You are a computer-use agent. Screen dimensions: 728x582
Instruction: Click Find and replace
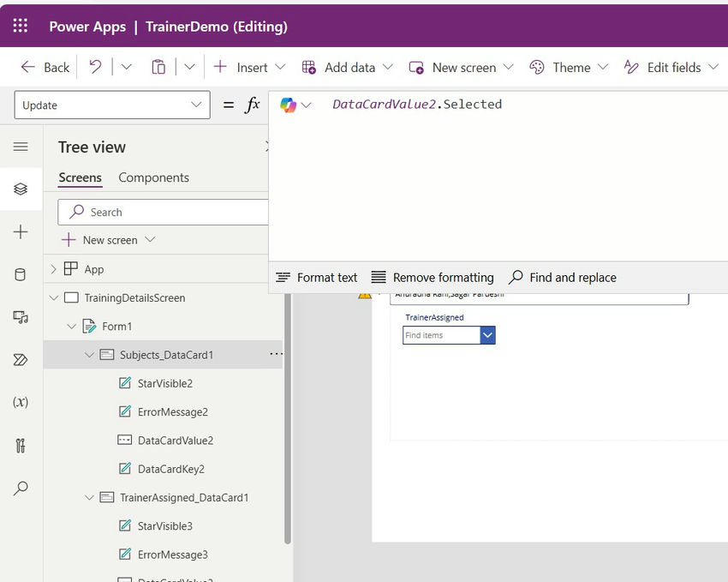[x=563, y=278]
